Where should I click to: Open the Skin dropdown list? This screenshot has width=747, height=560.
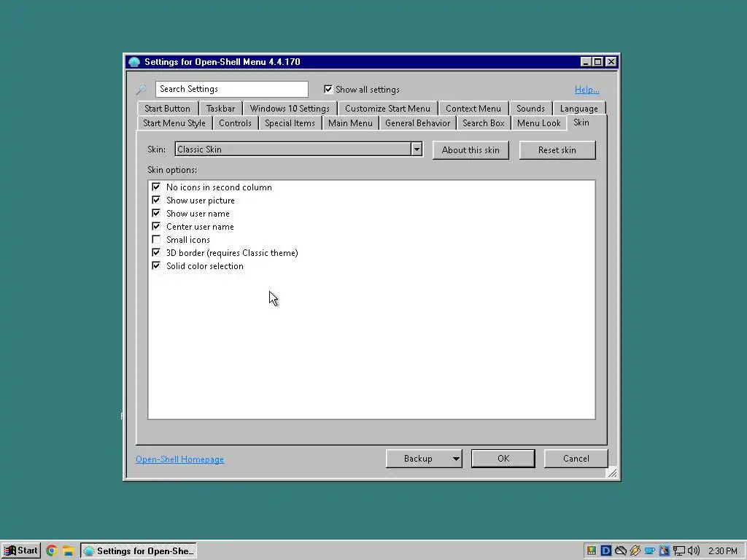[x=417, y=149]
